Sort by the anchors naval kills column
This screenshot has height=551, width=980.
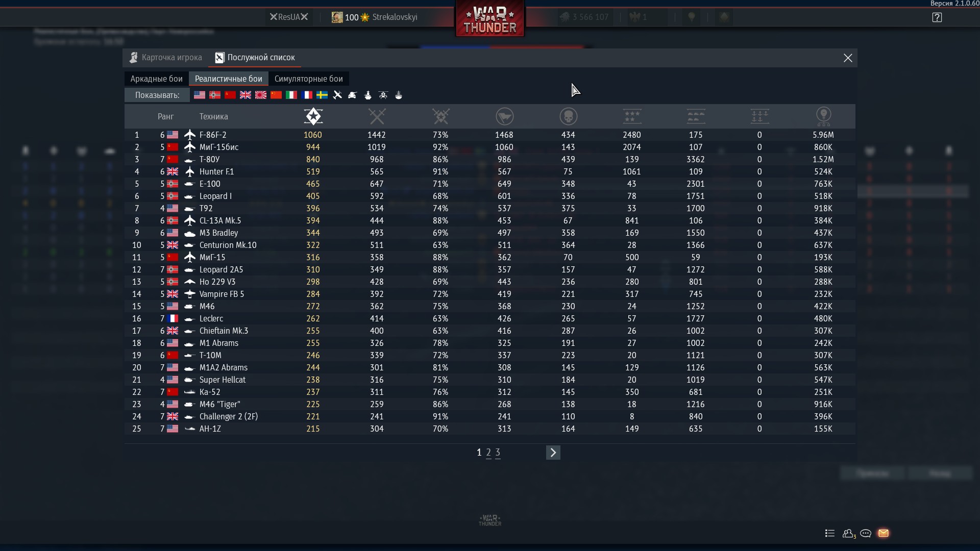[x=759, y=116]
